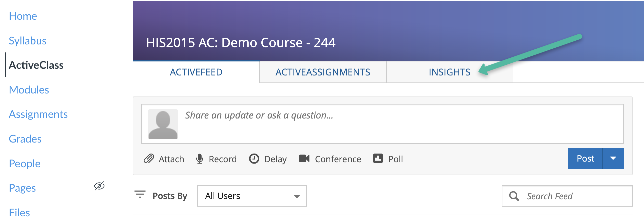Open the Home course link
Screen dimensions: 644x223
click(x=23, y=16)
